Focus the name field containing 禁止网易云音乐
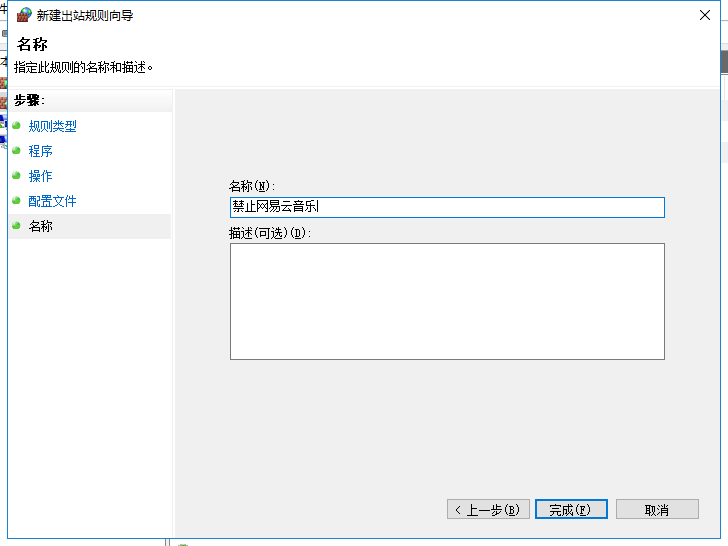 pos(446,207)
